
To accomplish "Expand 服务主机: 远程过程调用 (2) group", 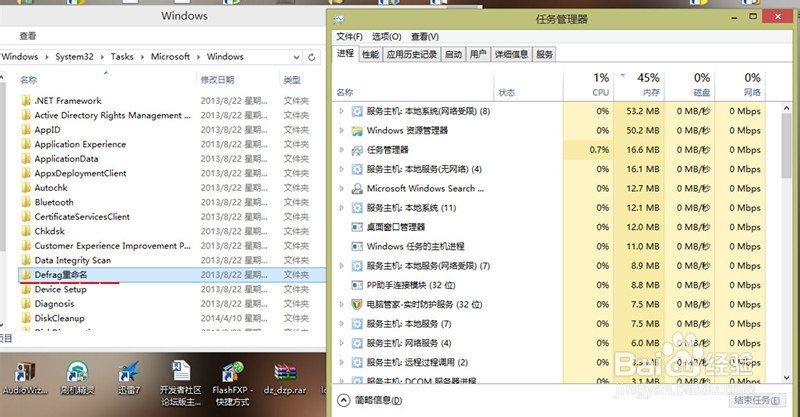I will [x=341, y=362].
